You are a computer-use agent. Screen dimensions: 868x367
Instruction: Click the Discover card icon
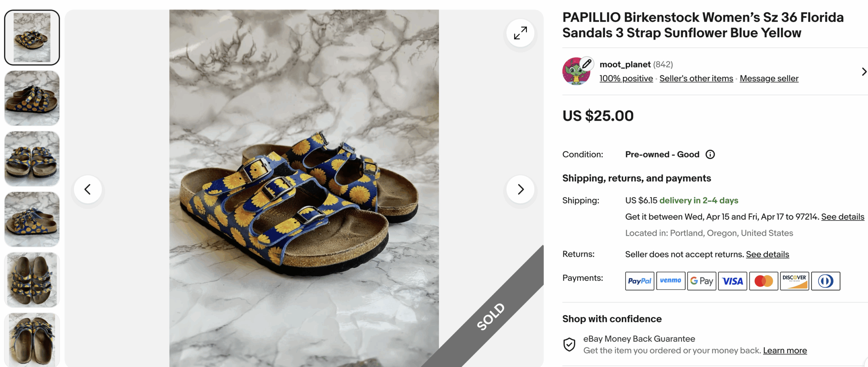click(x=794, y=281)
